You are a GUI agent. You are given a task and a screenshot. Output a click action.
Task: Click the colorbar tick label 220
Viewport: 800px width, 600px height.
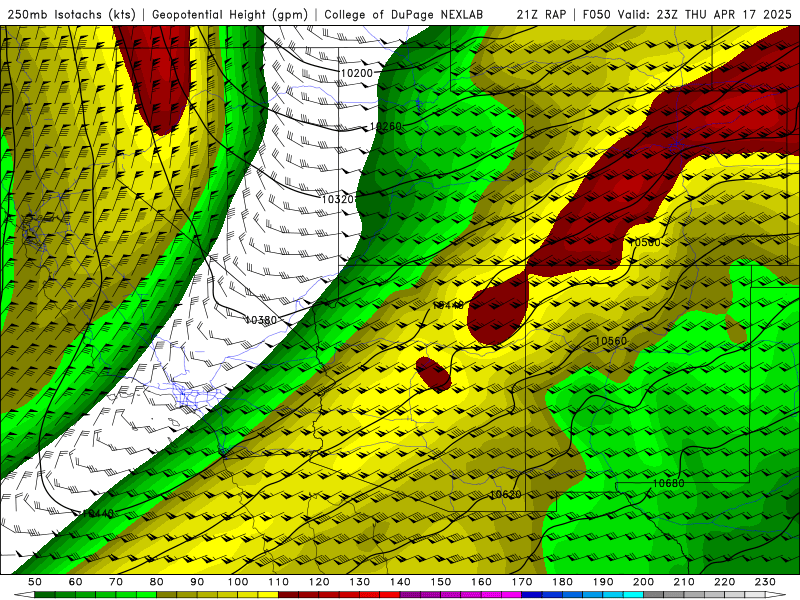pyautogui.click(x=725, y=582)
